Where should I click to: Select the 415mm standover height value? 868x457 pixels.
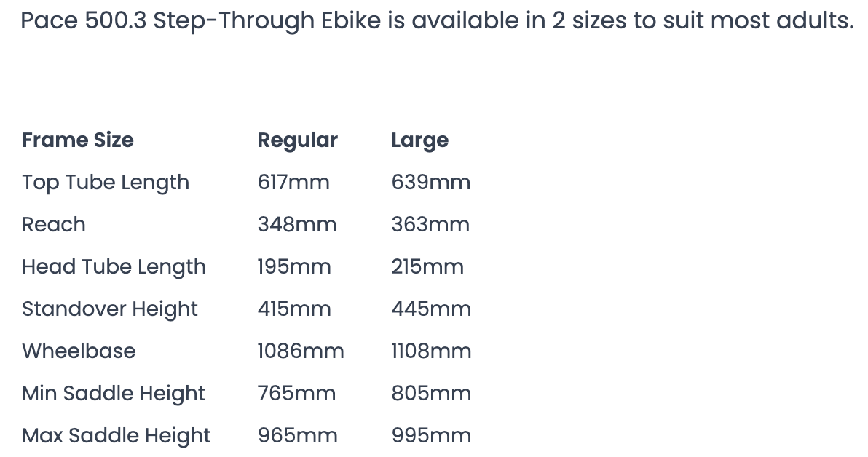click(x=294, y=309)
